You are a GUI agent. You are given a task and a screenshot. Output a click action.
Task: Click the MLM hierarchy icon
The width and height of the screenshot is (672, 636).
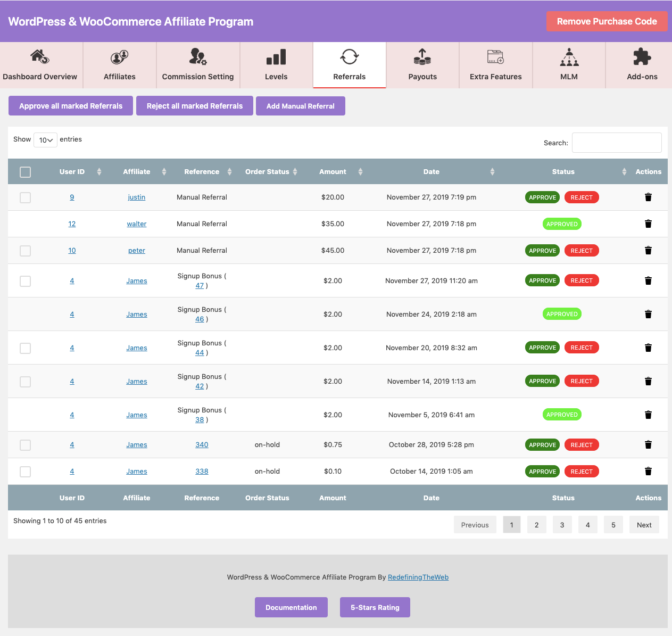[x=569, y=56]
